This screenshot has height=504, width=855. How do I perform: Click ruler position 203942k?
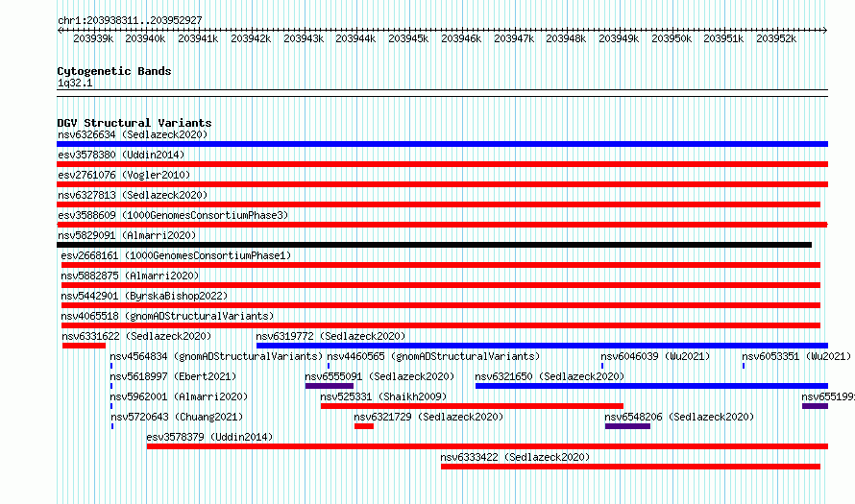pos(251,38)
